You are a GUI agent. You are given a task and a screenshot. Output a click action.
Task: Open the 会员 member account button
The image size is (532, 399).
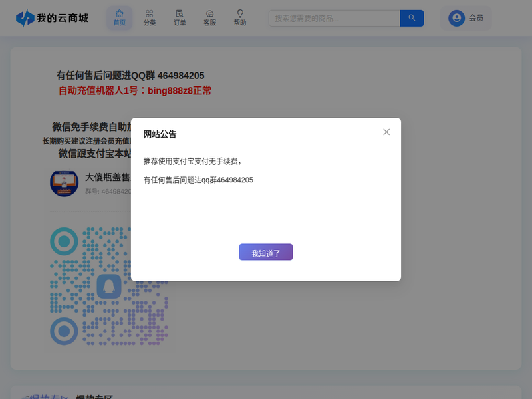[x=466, y=18]
